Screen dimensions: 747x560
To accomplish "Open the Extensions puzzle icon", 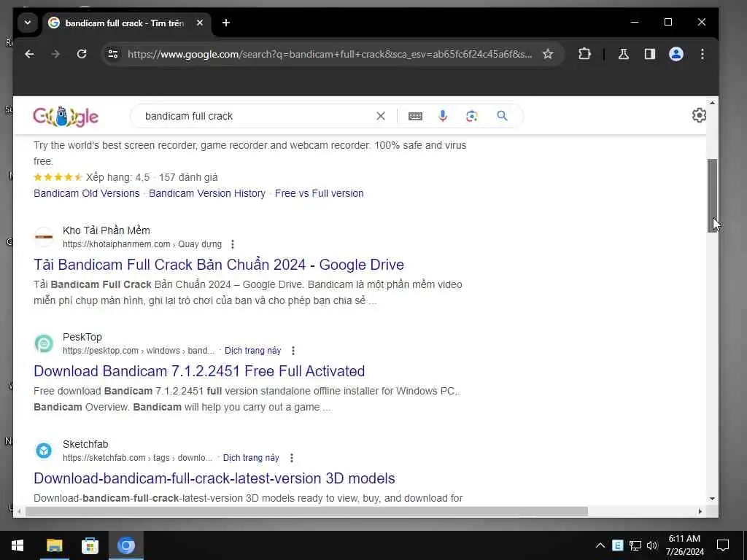I will pos(584,54).
